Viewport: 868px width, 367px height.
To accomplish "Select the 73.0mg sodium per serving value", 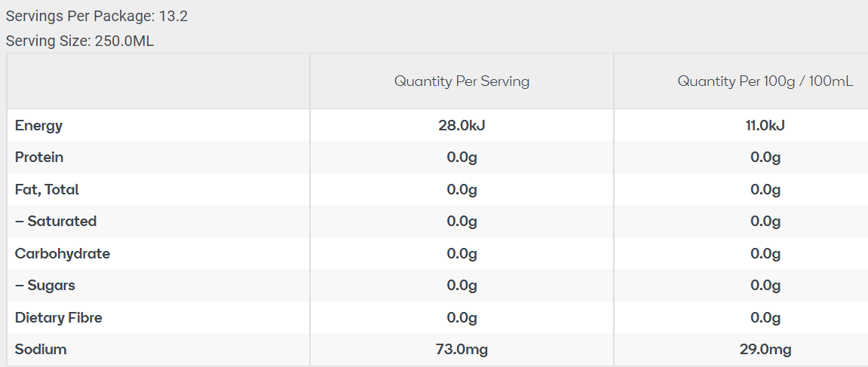I will [x=462, y=350].
